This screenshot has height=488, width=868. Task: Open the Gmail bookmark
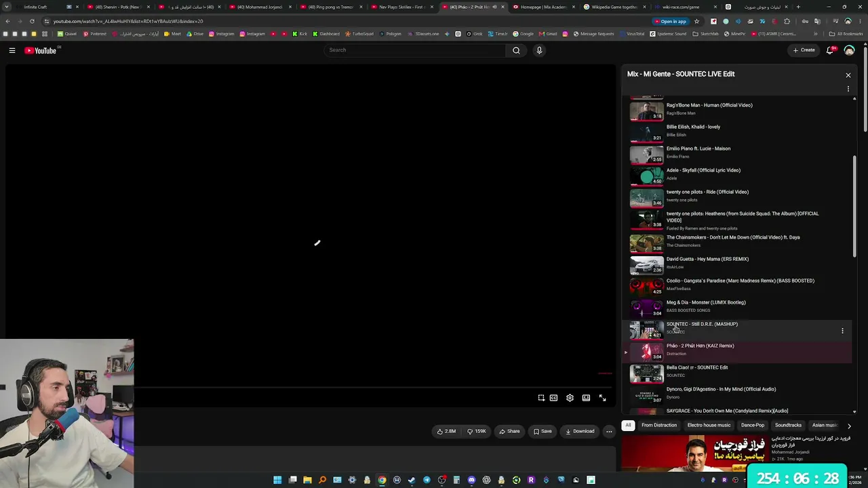[x=547, y=34]
